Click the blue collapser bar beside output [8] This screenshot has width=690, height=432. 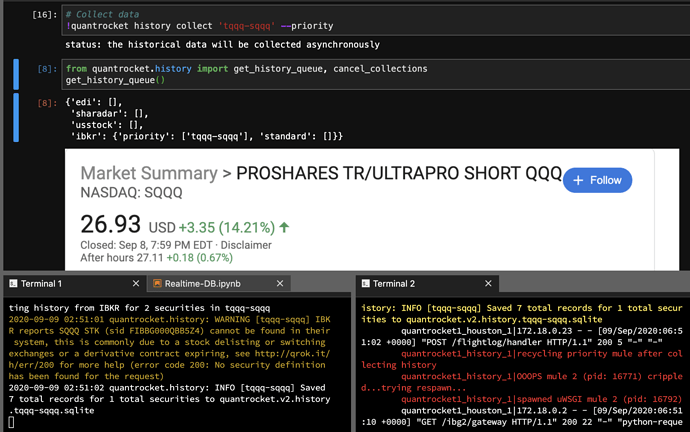coord(16,117)
